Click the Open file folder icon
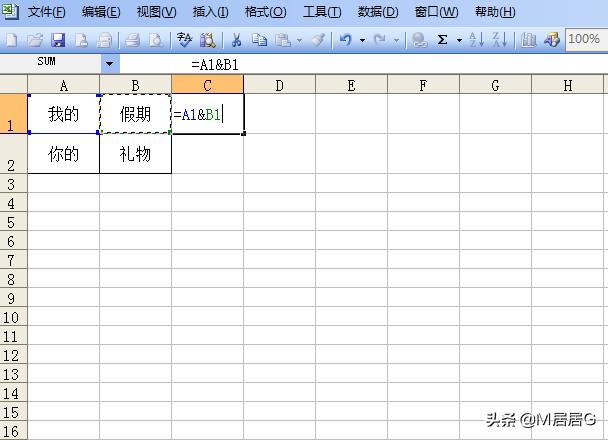608x440 pixels. click(35, 40)
